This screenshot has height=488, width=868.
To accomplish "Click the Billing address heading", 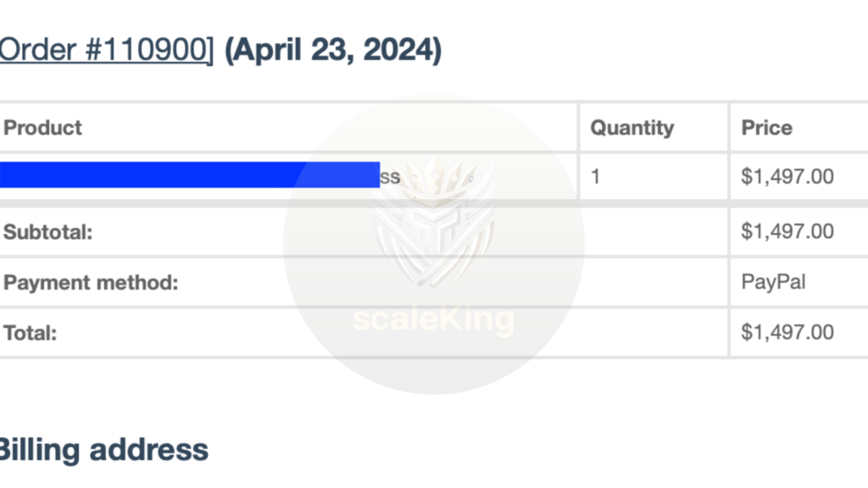I will (103, 449).
